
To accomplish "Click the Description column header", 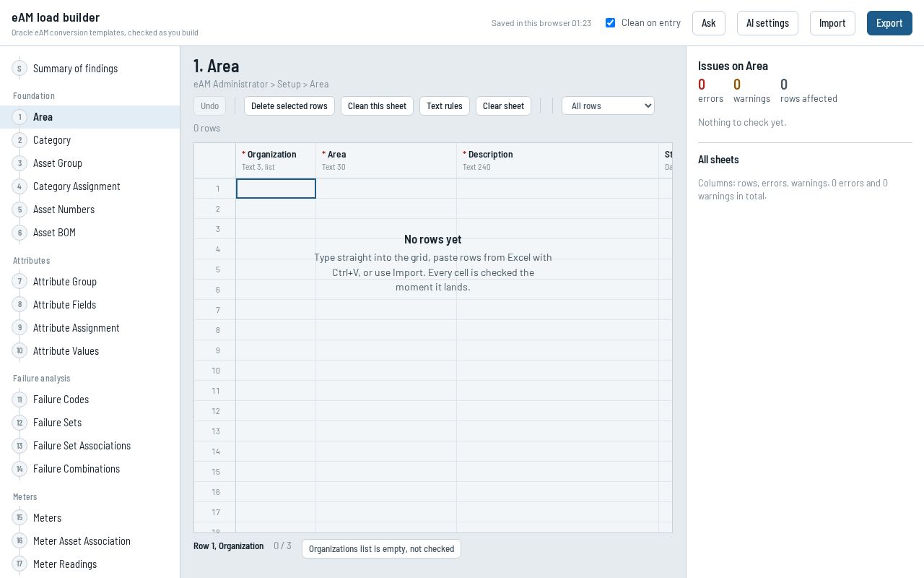I will click(x=558, y=160).
